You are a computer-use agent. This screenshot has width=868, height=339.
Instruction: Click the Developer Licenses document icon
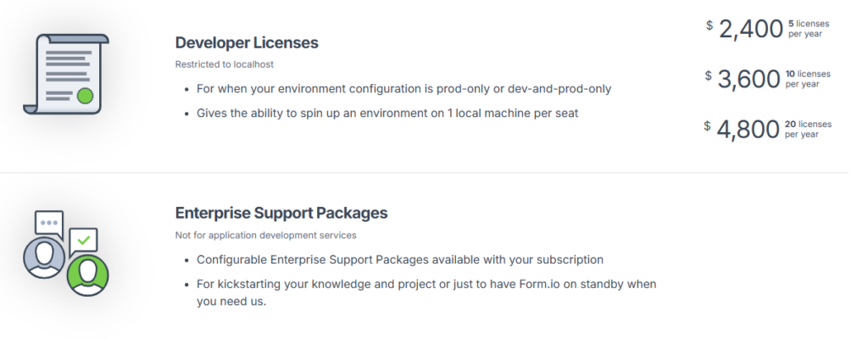pos(66,75)
